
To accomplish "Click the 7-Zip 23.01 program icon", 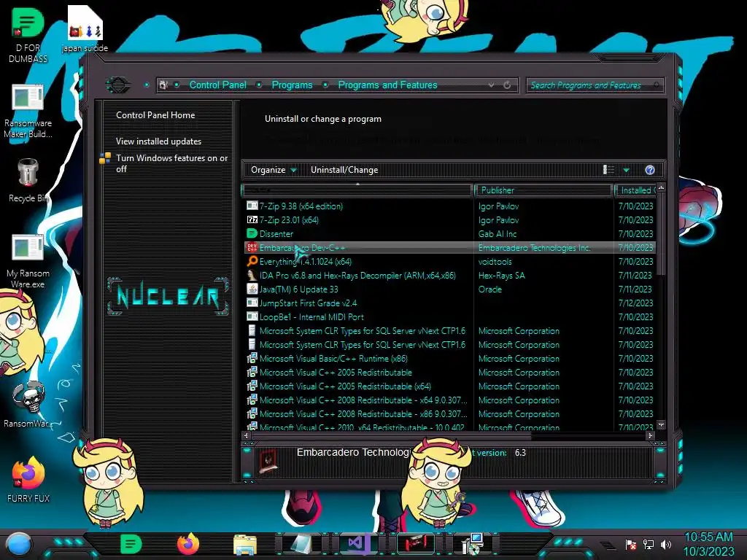I will tap(252, 219).
